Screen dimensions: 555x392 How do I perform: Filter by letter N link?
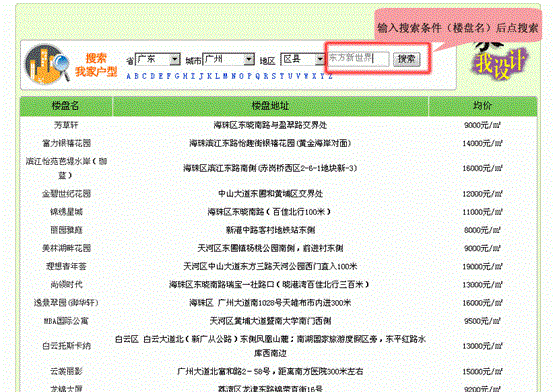tap(233, 76)
